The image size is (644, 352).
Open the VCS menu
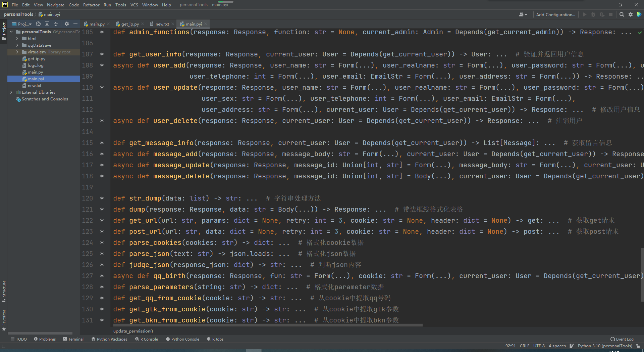(134, 5)
